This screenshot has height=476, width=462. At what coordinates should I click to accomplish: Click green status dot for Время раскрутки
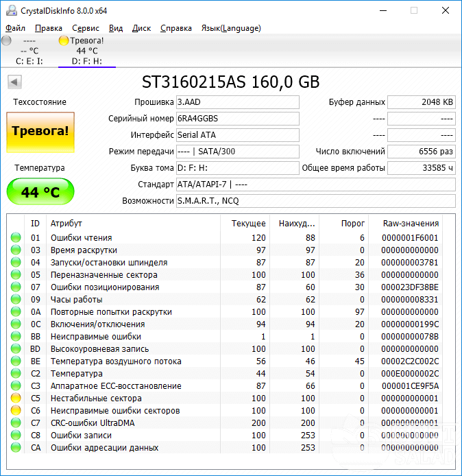[x=16, y=250]
